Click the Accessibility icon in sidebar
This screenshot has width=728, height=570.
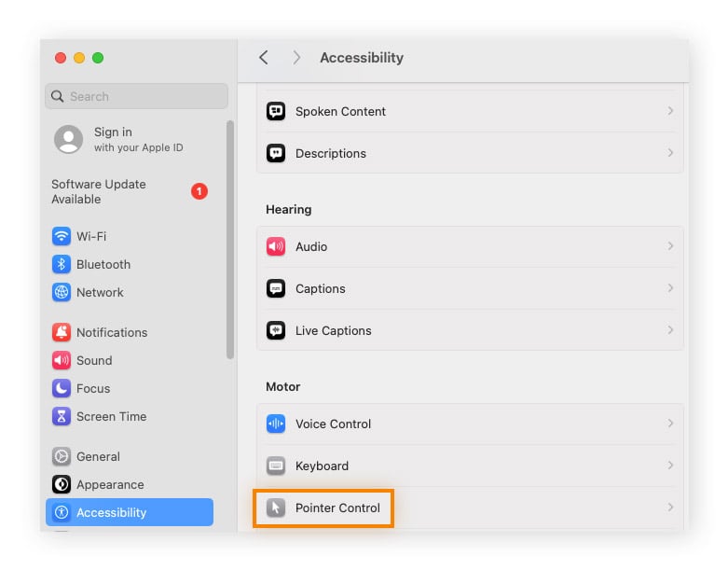62,512
